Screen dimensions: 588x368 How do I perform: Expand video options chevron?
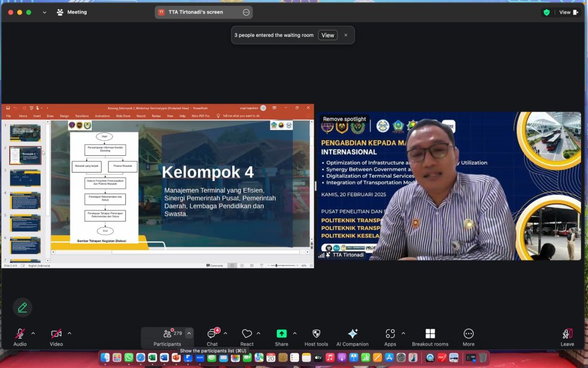pyautogui.click(x=69, y=333)
